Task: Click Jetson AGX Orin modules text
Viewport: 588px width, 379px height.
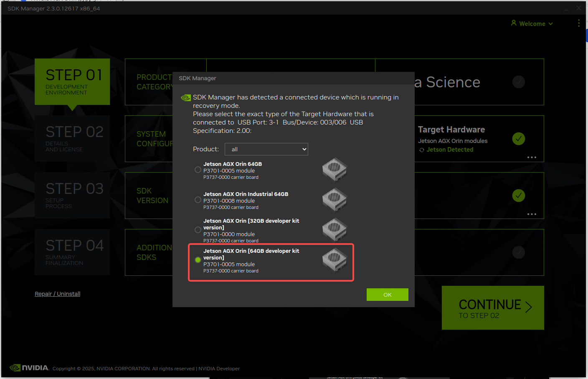Action: pyautogui.click(x=453, y=141)
